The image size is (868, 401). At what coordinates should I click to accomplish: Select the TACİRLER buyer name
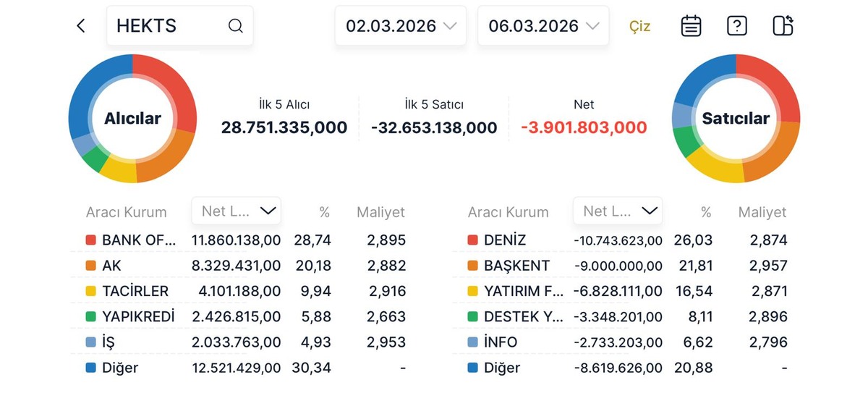pos(135,291)
